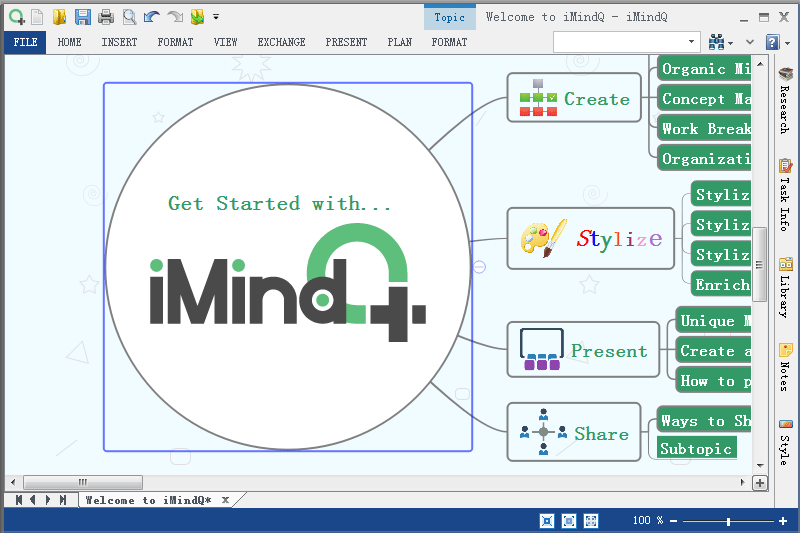
Task: Select the Enrich subtopic
Action: click(721, 284)
